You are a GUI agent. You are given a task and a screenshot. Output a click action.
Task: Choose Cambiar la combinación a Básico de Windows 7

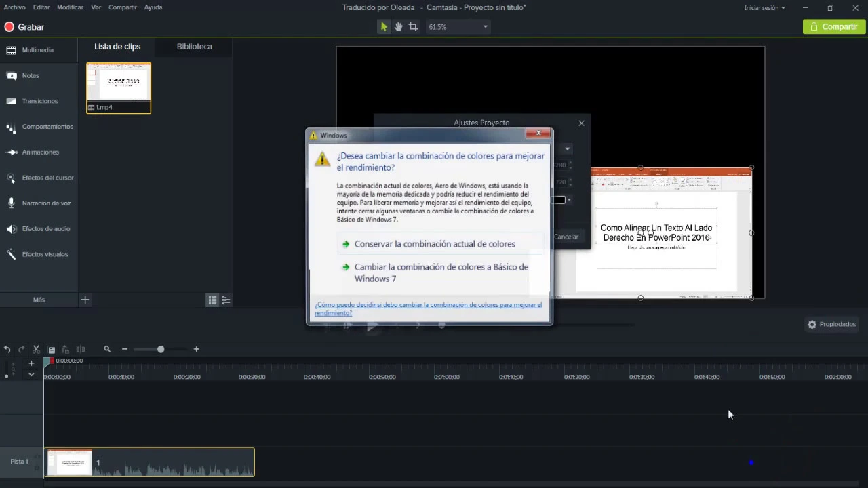[441, 272]
